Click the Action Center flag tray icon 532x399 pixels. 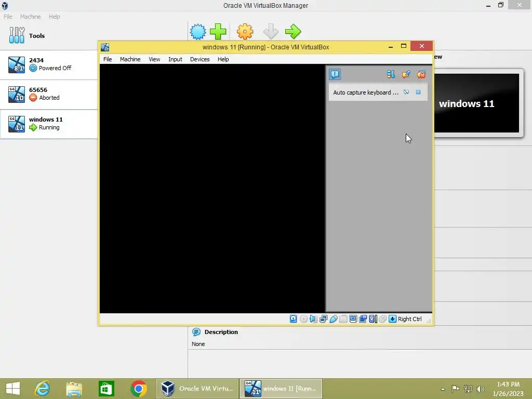pos(455,389)
